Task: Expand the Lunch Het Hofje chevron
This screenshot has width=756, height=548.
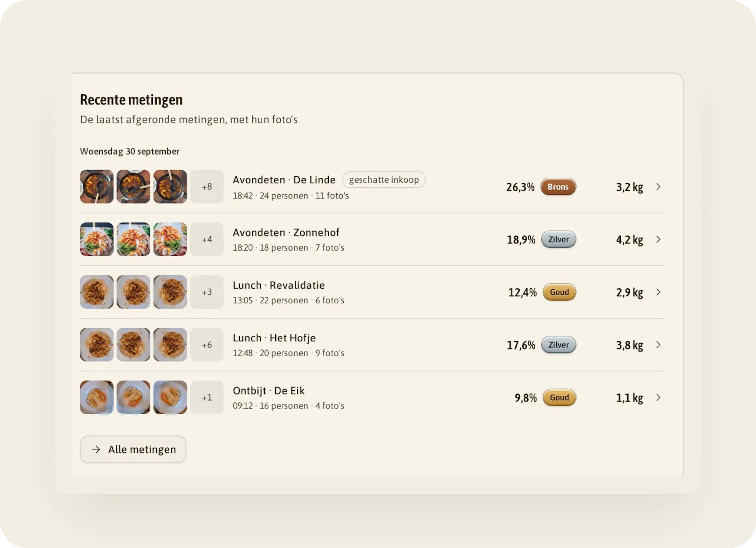Action: (658, 345)
